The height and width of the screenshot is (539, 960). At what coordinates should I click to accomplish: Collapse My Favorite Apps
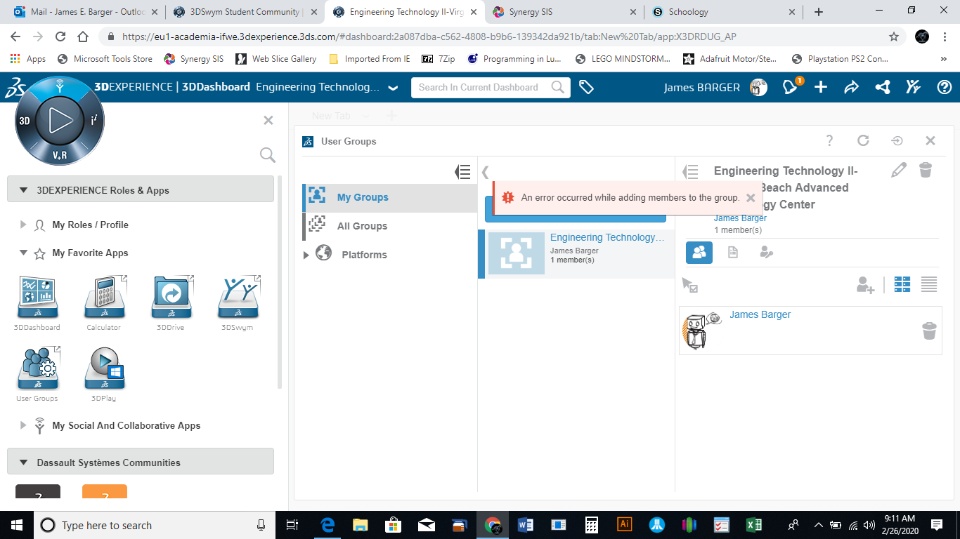[x=23, y=253]
